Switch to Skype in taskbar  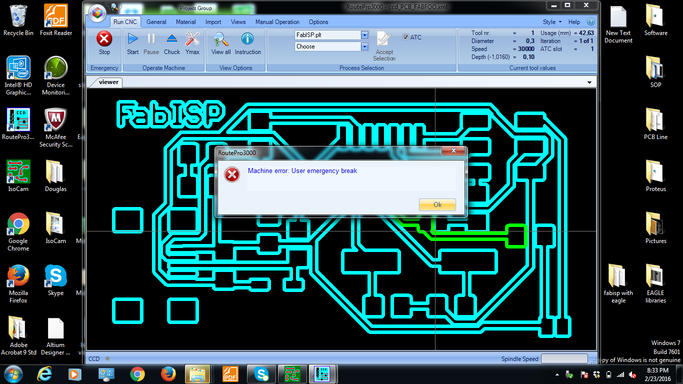(261, 374)
